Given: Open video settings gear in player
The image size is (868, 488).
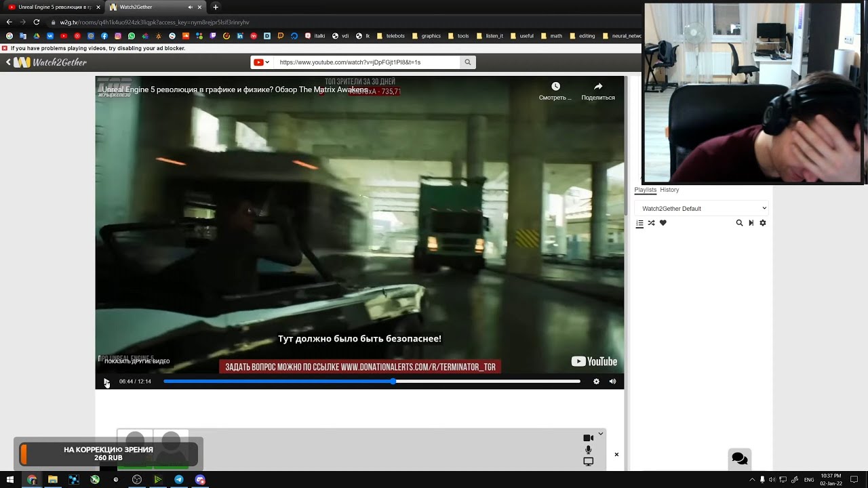Looking at the screenshot, I should pyautogui.click(x=596, y=382).
